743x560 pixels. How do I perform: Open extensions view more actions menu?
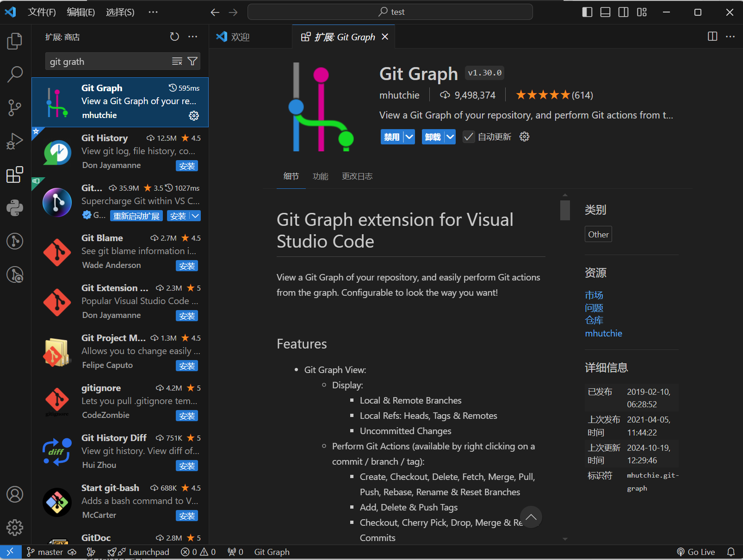click(x=193, y=37)
